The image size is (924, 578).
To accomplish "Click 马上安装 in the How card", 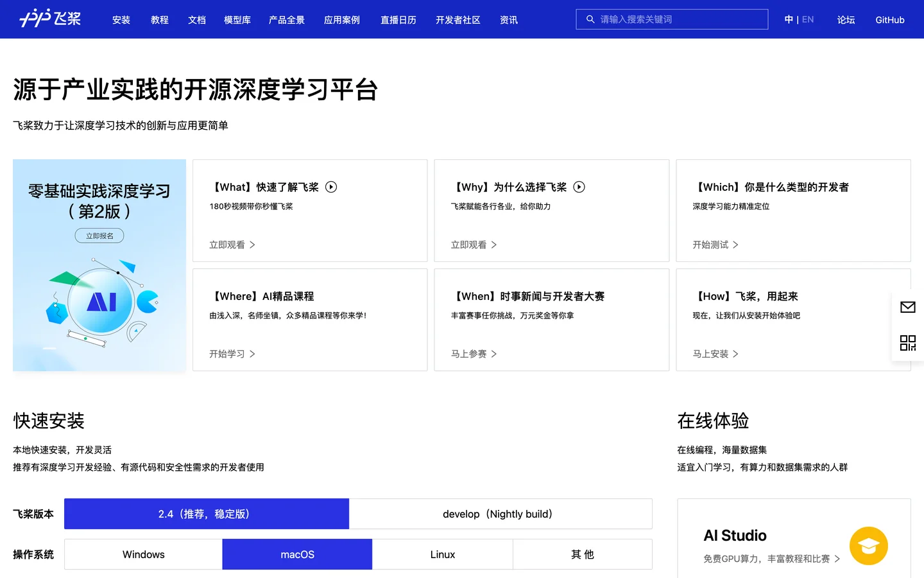I will [710, 354].
